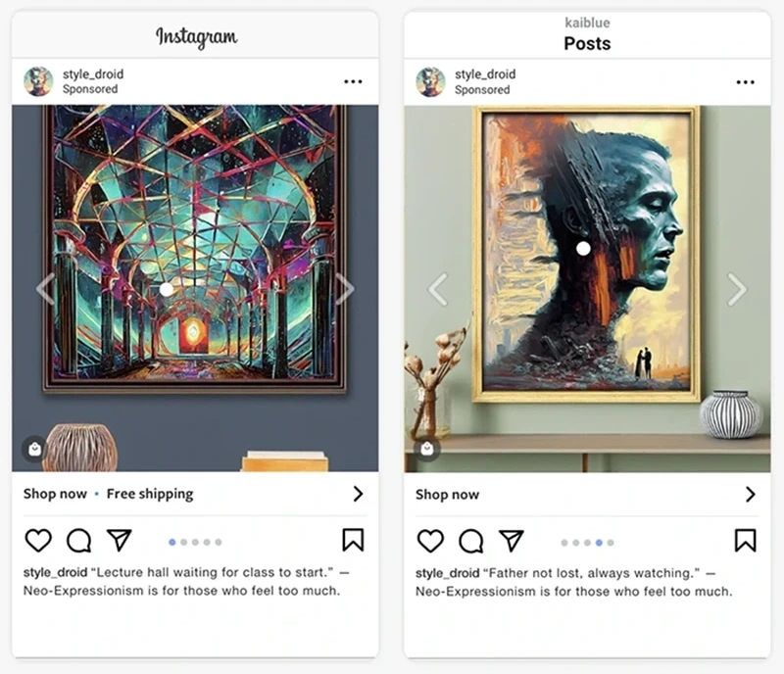Advance to next slide on portrait painting carousel
The width and height of the screenshot is (784, 674).
(737, 289)
